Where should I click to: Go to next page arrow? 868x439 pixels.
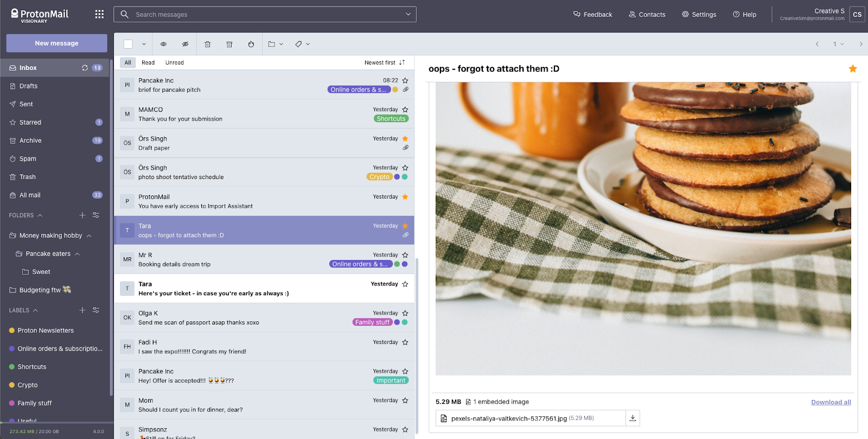(861, 44)
